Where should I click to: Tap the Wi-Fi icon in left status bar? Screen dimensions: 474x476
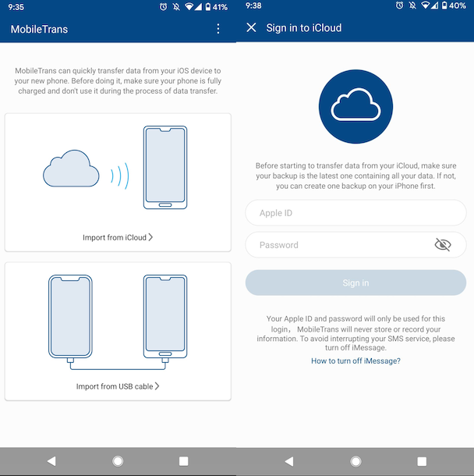pyautogui.click(x=189, y=7)
